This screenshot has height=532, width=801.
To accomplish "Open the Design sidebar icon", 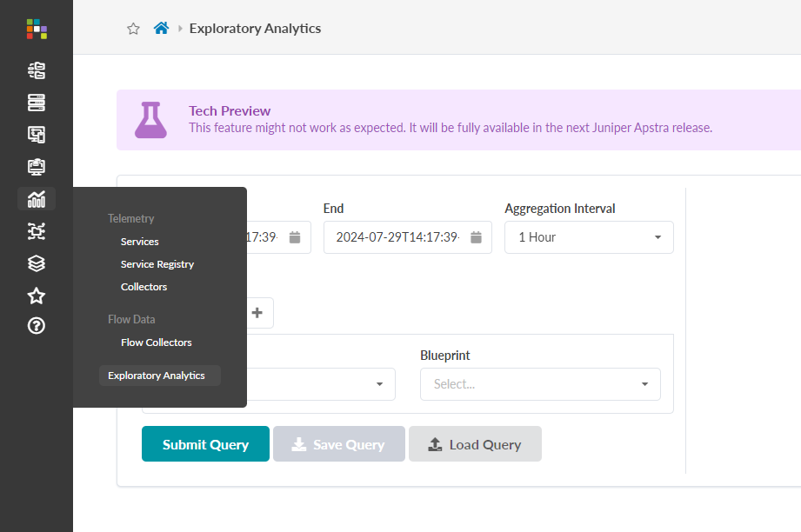I will 37,135.
